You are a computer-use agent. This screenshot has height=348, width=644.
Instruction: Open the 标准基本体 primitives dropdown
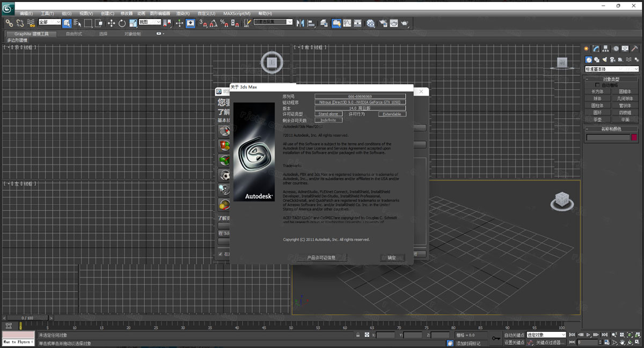[611, 69]
